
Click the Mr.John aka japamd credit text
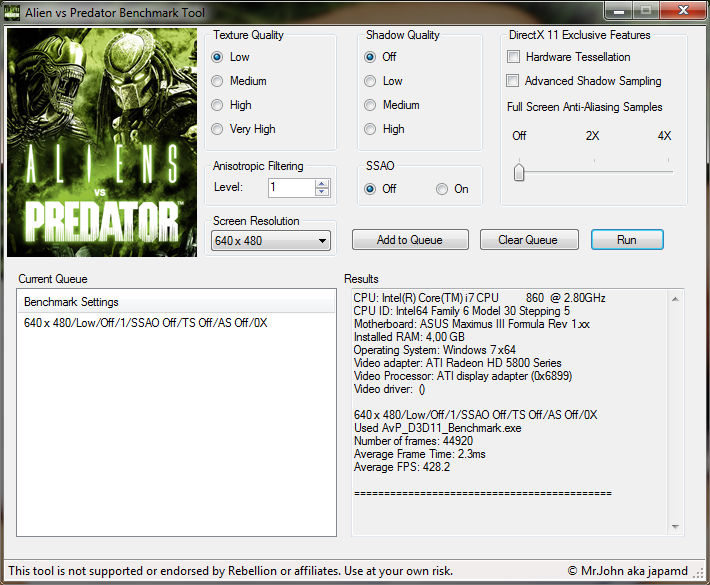click(x=628, y=571)
